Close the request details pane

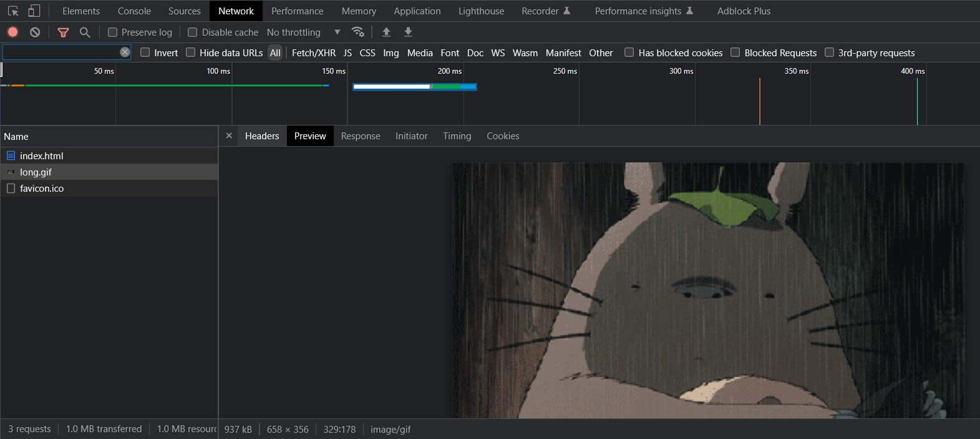[x=229, y=136]
